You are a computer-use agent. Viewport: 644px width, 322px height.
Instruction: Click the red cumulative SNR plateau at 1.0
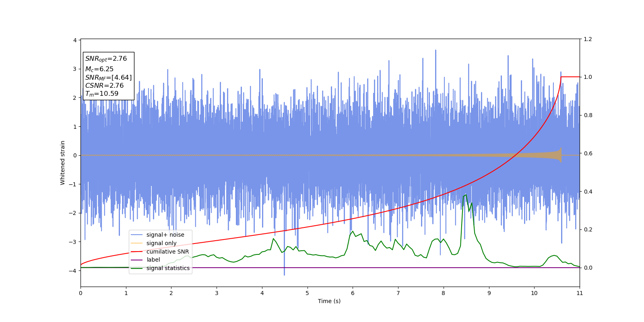[570, 77]
